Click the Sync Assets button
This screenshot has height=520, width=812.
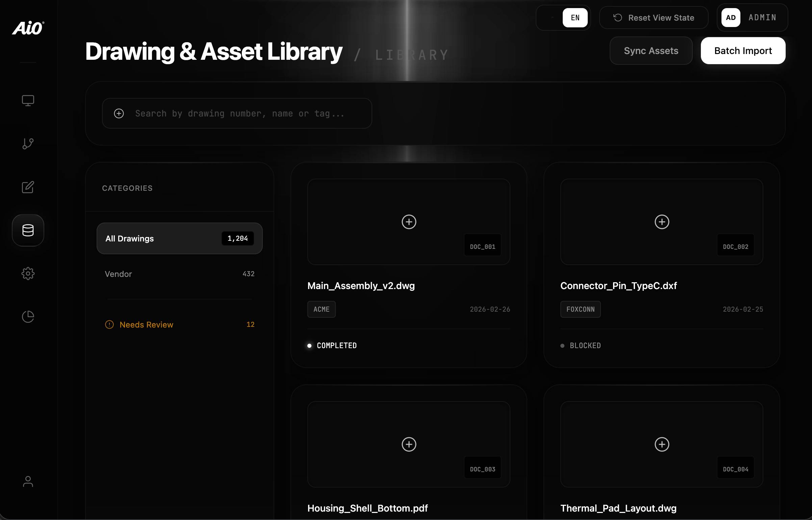coord(651,51)
